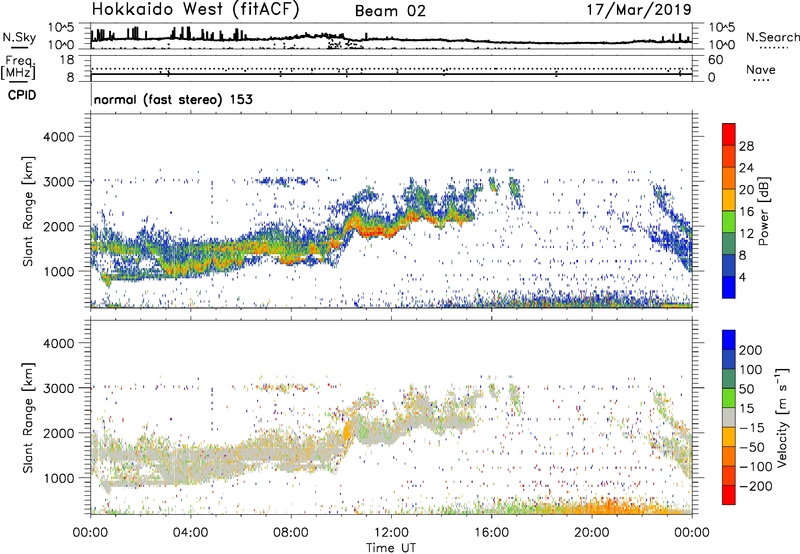Click the '-200' tick on the velocity colorbar

tap(755, 486)
